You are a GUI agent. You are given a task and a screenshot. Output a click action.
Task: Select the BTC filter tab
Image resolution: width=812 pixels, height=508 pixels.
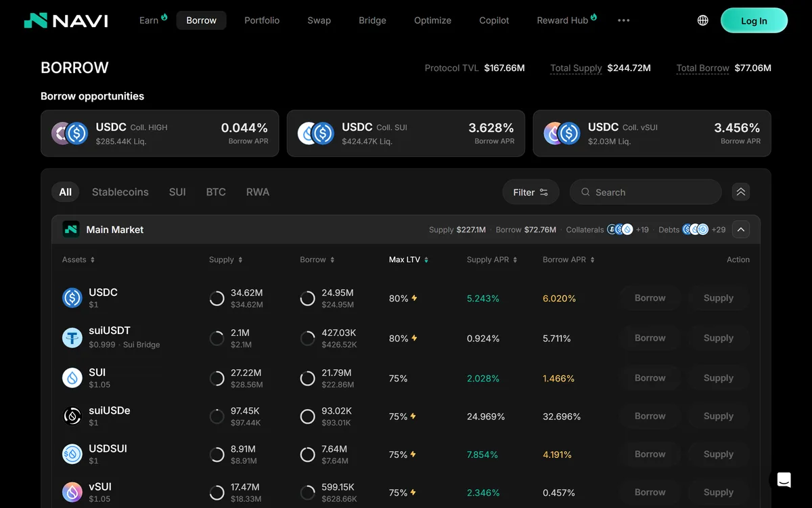point(216,192)
